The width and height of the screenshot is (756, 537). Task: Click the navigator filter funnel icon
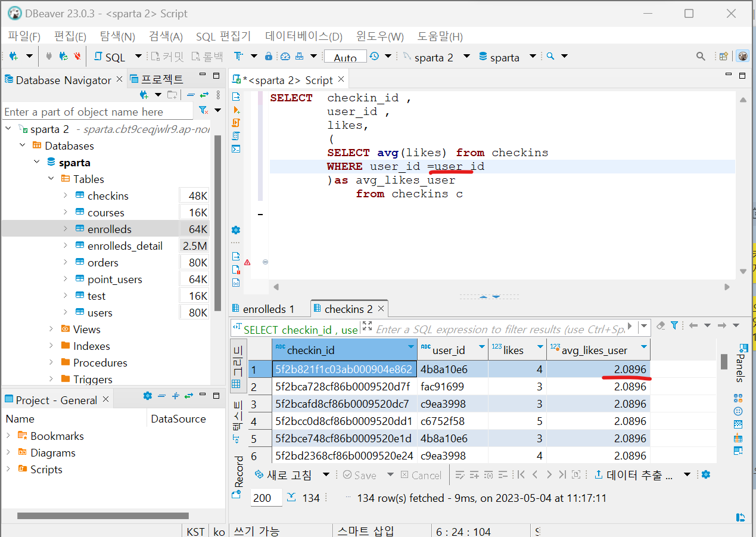pos(203,111)
